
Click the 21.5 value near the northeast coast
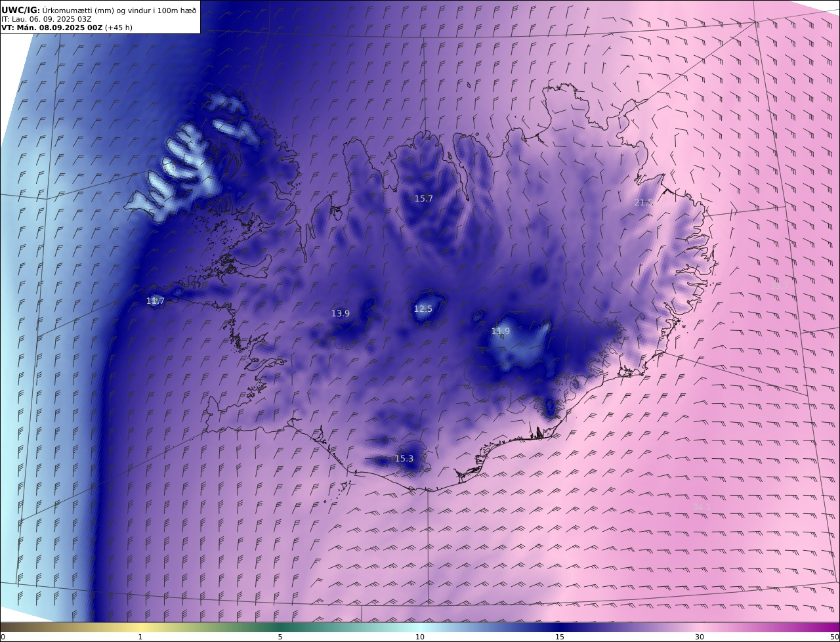644,202
